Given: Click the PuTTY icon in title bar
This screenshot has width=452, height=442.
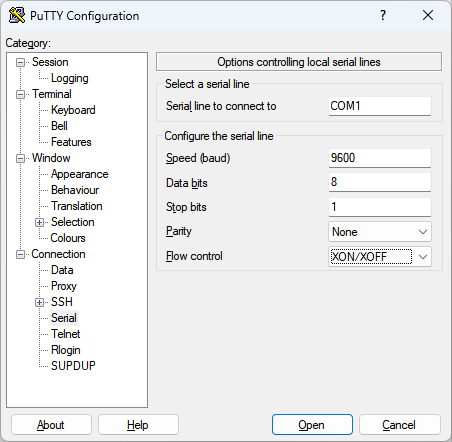Looking at the screenshot, I should pyautogui.click(x=17, y=15).
